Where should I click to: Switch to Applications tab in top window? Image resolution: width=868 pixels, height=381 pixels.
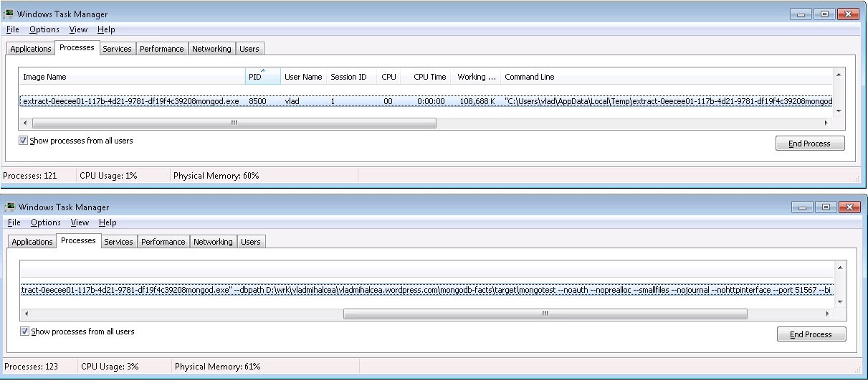pyautogui.click(x=31, y=49)
